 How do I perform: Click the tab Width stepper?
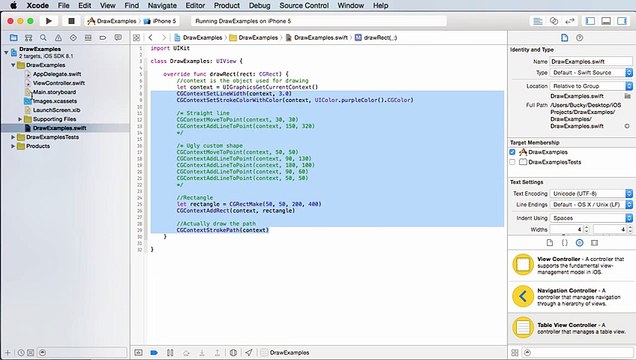[x=587, y=229]
